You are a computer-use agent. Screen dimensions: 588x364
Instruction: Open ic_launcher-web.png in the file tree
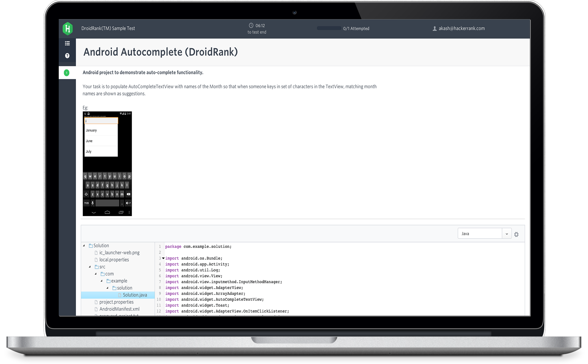[x=119, y=253]
